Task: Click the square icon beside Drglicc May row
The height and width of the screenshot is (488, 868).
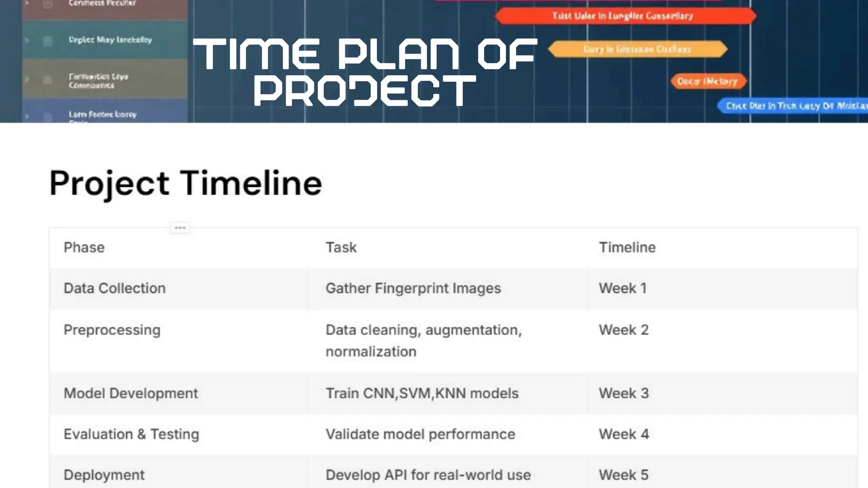Action: 48,41
